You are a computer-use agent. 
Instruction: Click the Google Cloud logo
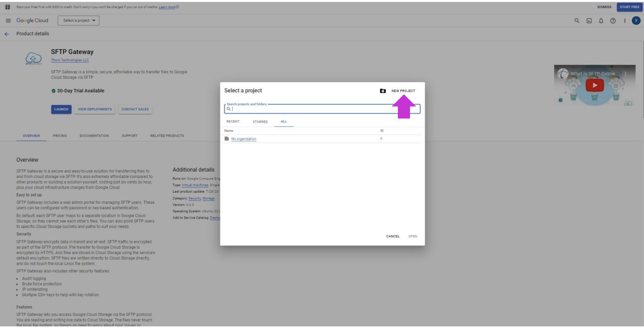[x=32, y=20]
